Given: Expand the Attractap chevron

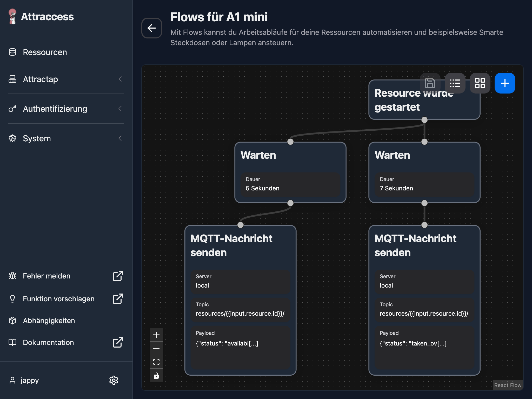Looking at the screenshot, I should tap(120, 79).
